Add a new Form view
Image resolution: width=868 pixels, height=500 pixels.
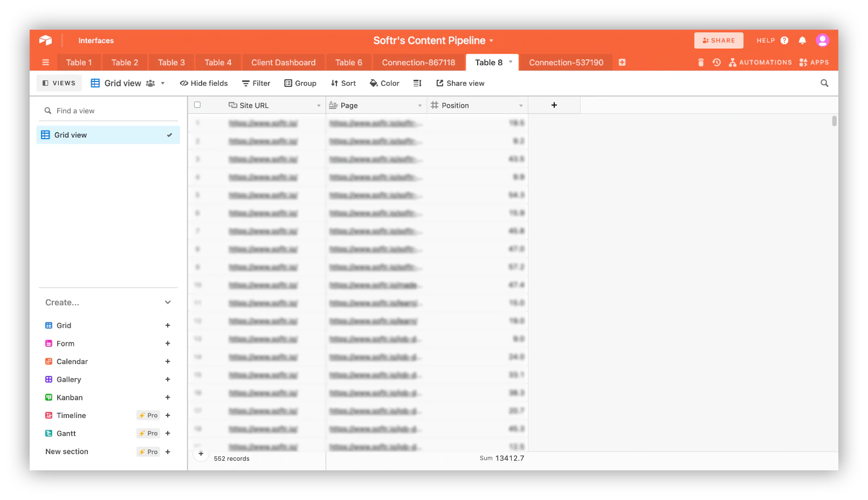coord(168,344)
